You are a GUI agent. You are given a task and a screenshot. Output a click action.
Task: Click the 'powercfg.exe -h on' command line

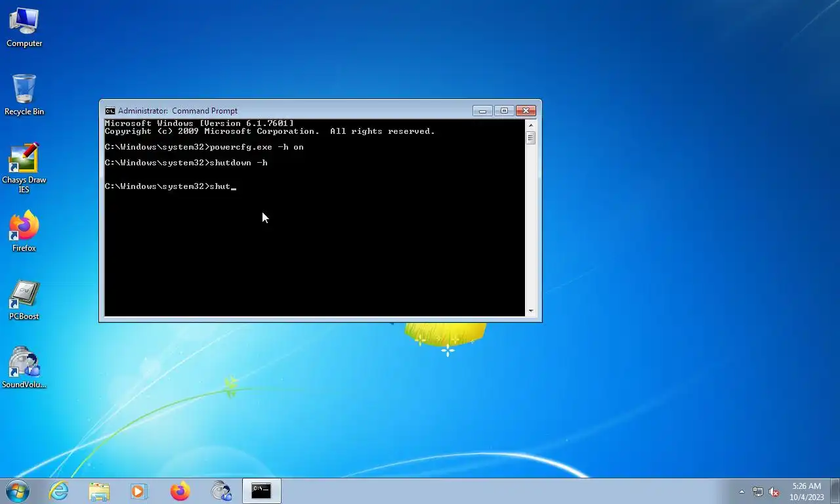pyautogui.click(x=204, y=147)
